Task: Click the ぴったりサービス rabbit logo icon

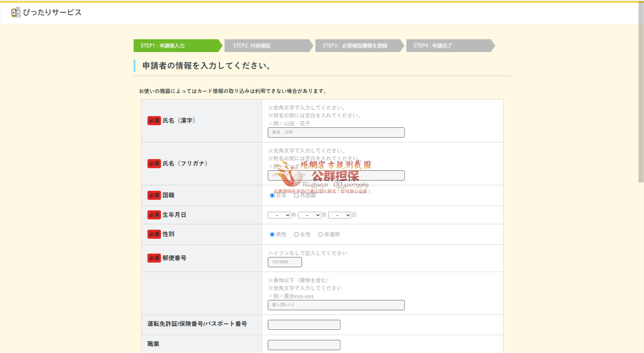Action: pyautogui.click(x=16, y=12)
